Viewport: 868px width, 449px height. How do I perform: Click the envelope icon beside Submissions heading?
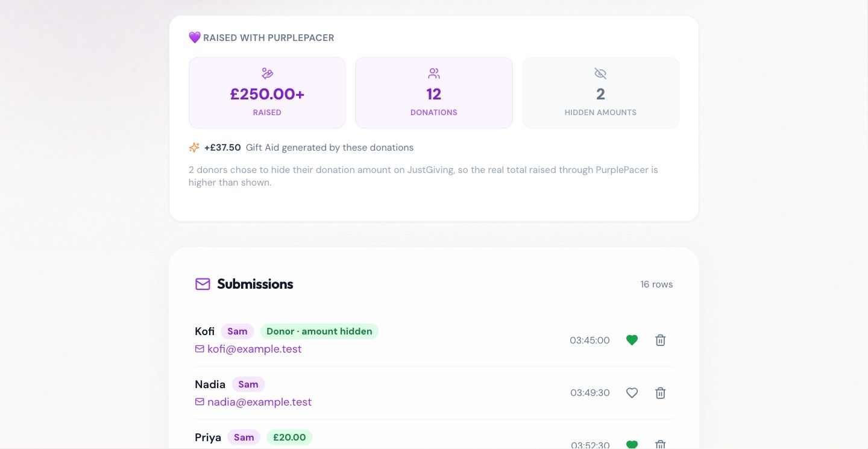pyautogui.click(x=203, y=284)
